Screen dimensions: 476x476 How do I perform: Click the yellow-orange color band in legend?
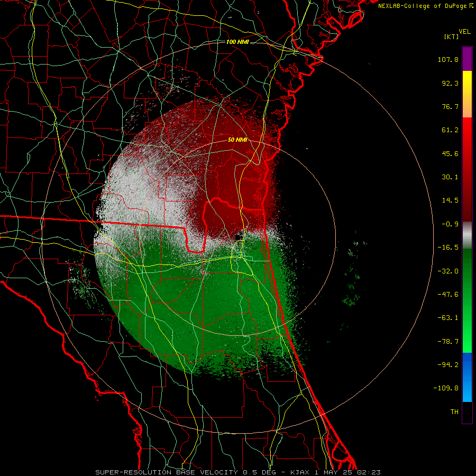(x=467, y=94)
